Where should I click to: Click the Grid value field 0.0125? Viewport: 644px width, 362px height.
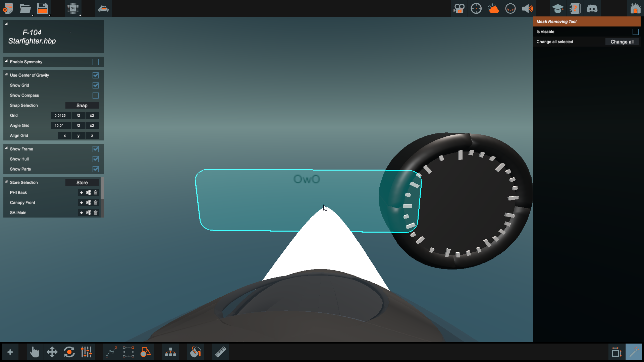coord(61,116)
